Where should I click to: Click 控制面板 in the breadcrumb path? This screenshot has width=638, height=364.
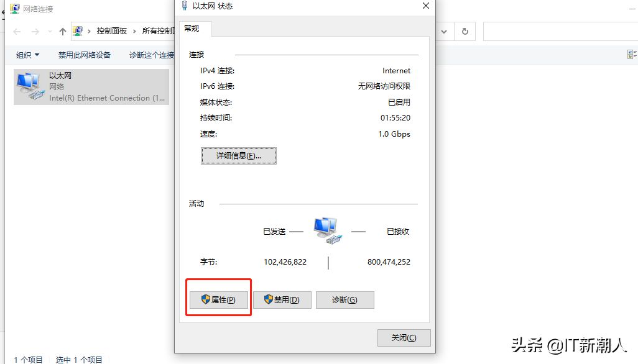pyautogui.click(x=112, y=31)
